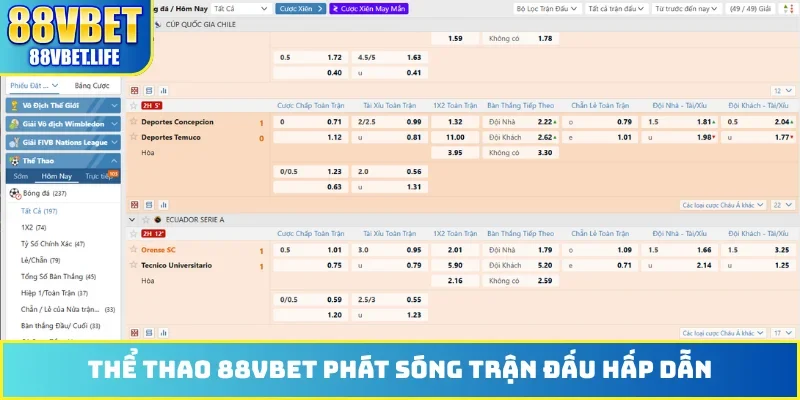Open Các loại cược Châu Á khác beside 22
Screen dimensions: 800x400
coord(723,205)
